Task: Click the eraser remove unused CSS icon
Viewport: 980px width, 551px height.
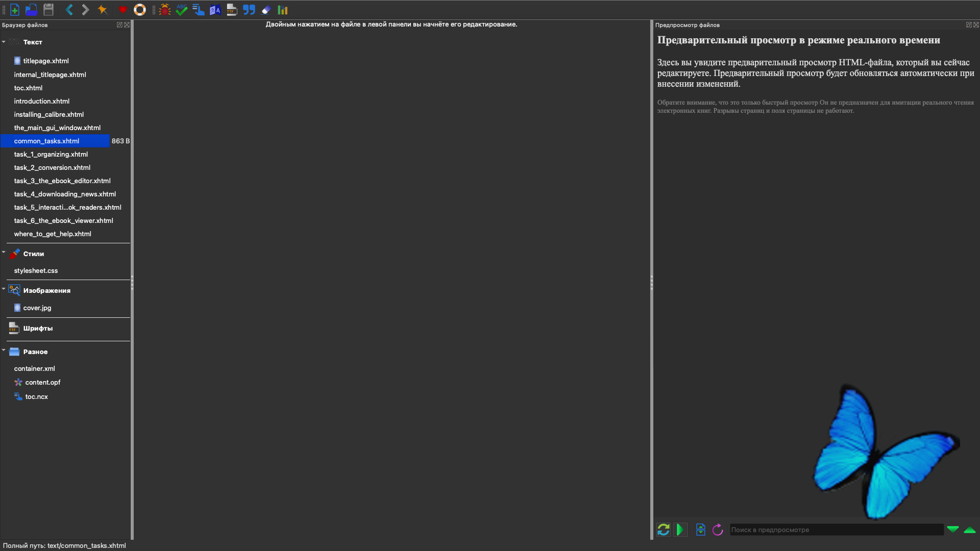Action: [266, 10]
